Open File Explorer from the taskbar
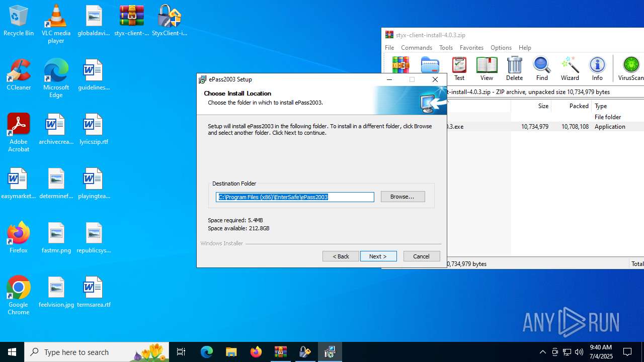The height and width of the screenshot is (362, 644). [231, 352]
